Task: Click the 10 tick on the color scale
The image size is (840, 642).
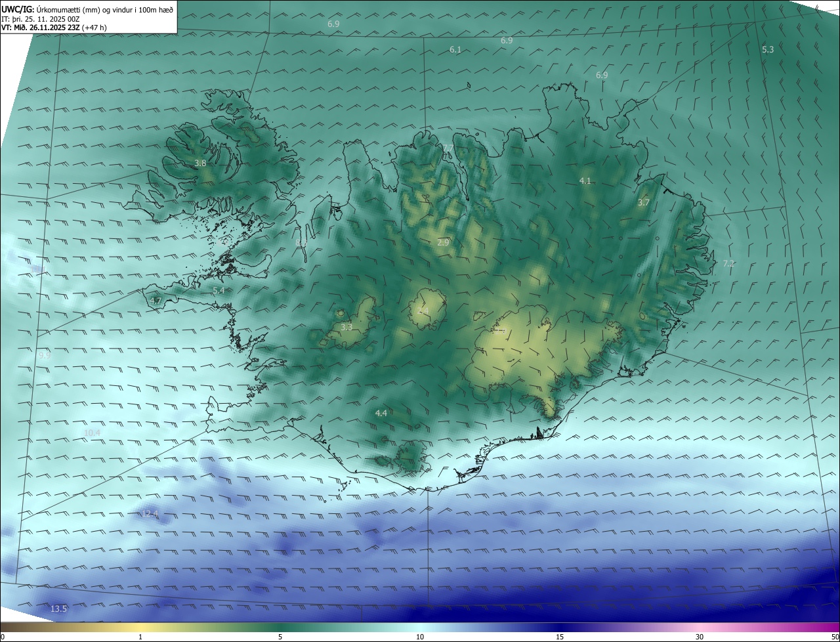Action: pos(420,637)
